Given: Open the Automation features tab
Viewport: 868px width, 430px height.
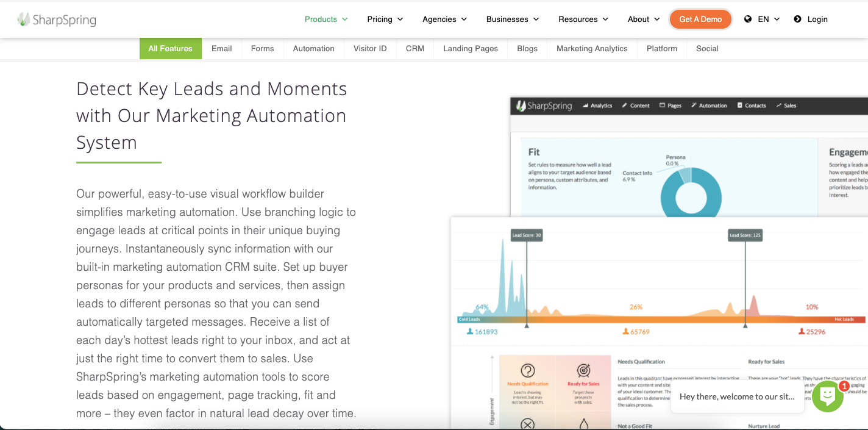Looking at the screenshot, I should pyautogui.click(x=314, y=49).
